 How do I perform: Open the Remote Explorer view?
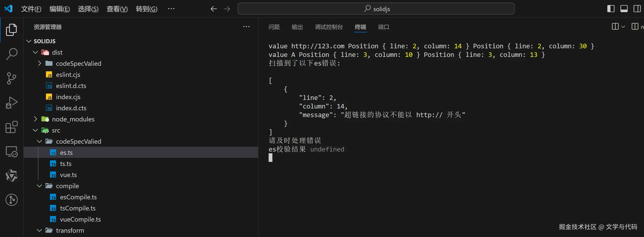click(12, 152)
